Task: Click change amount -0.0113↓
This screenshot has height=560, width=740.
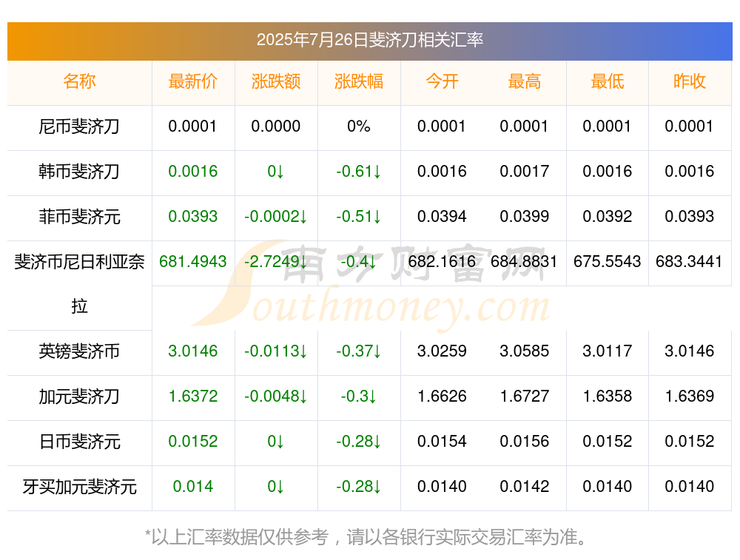Action: [x=276, y=351]
